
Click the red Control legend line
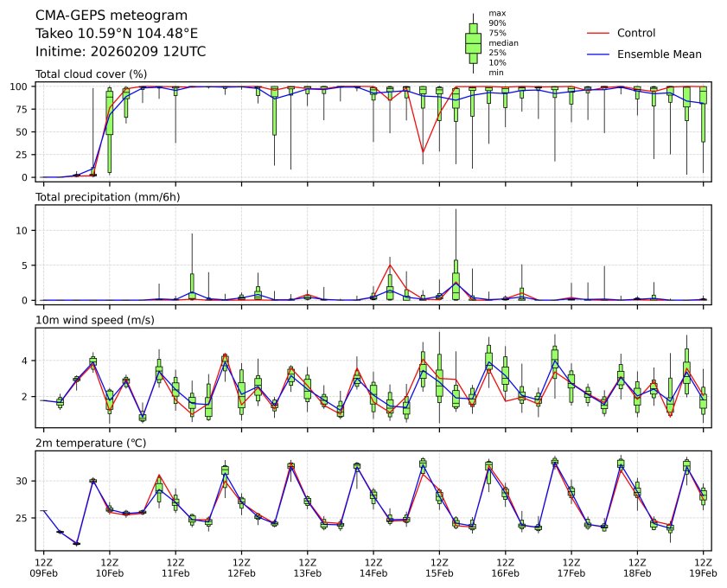click(x=599, y=33)
